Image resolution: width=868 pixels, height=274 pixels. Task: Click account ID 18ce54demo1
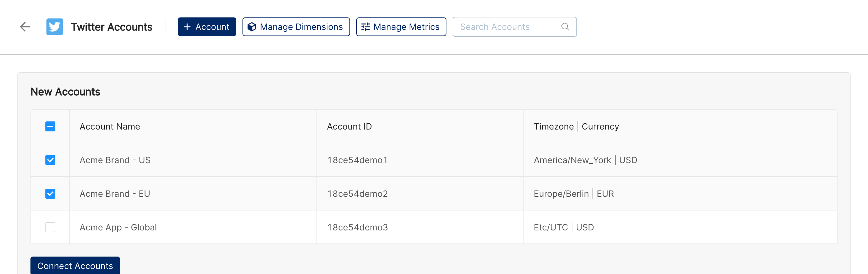coord(357,160)
